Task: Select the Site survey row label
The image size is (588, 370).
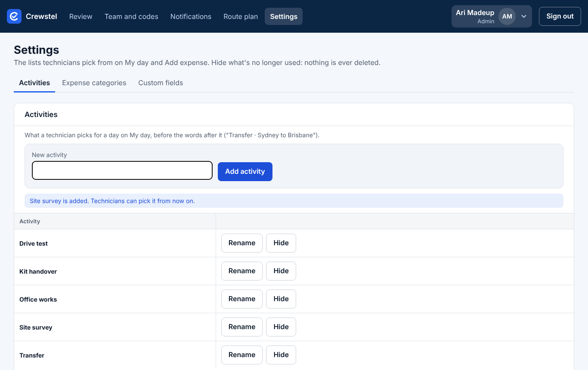Action: coord(36,327)
